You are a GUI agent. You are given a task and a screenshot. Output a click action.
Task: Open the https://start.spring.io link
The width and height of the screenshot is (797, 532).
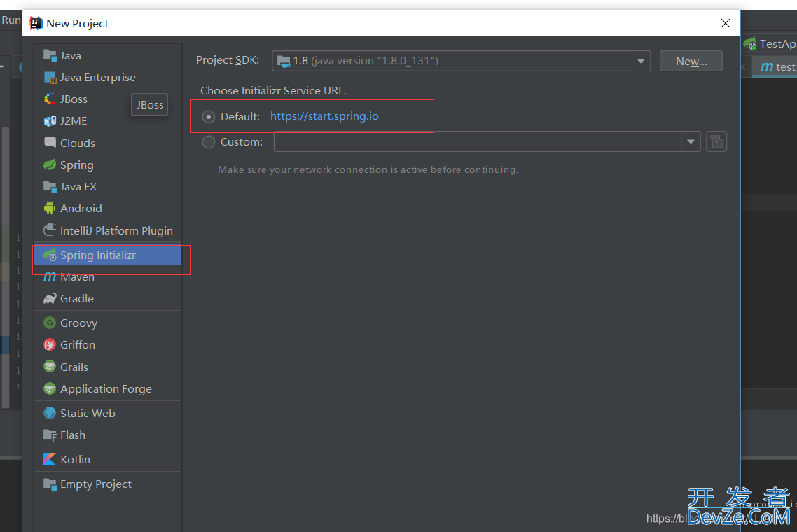324,116
